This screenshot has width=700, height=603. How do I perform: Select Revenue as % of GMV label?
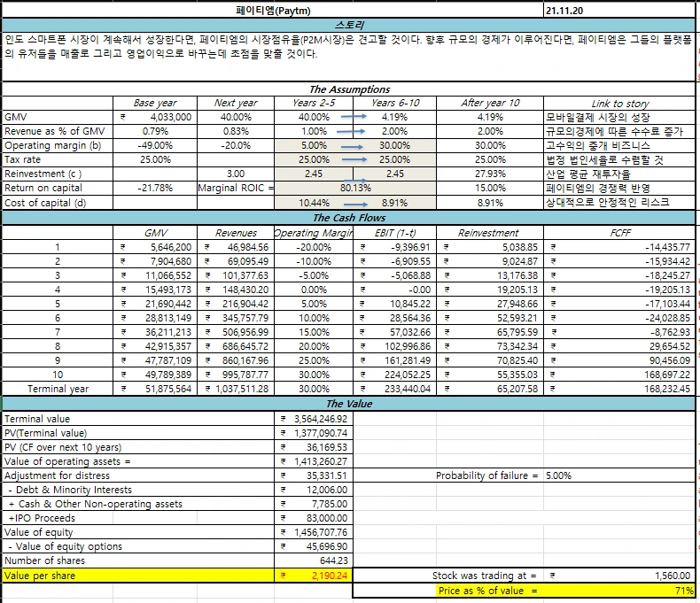57,131
